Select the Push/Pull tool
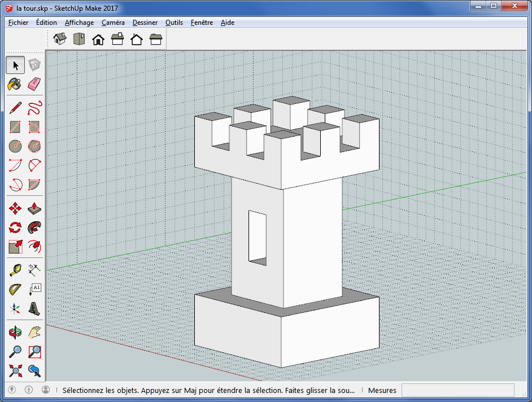 point(34,208)
